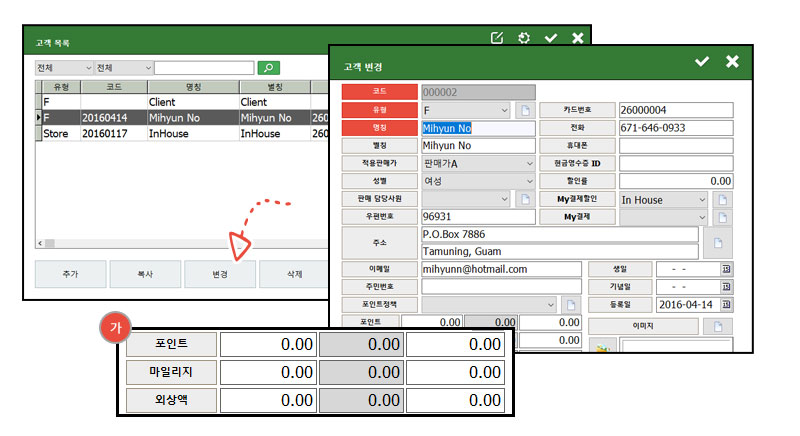Open settings gear in 고객 목록 window
800x436 pixels.
[523, 38]
